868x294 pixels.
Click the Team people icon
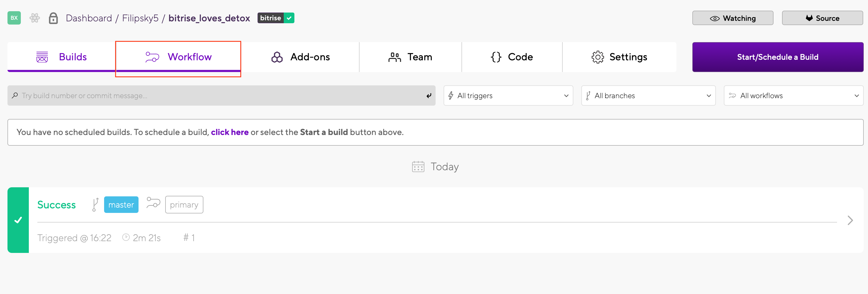click(394, 57)
